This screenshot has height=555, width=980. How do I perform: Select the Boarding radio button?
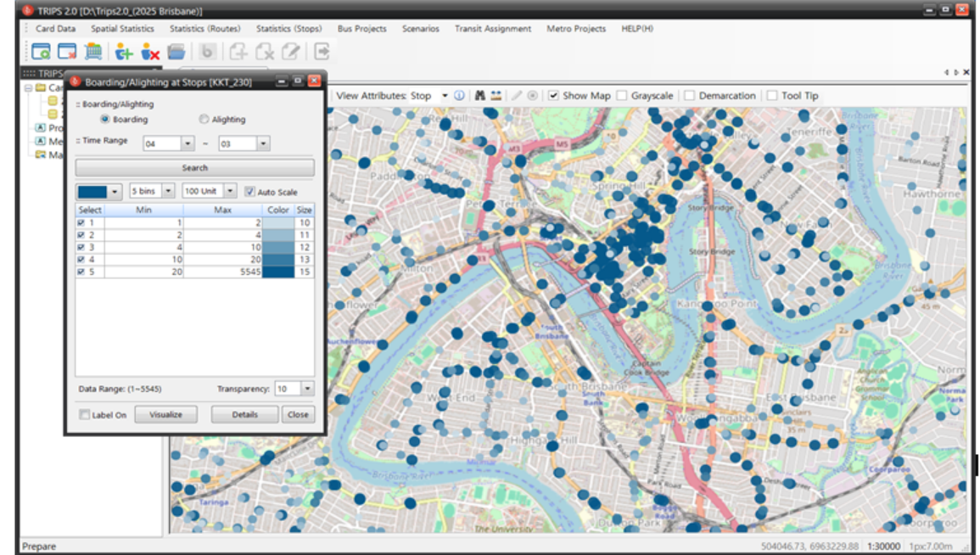tap(105, 119)
